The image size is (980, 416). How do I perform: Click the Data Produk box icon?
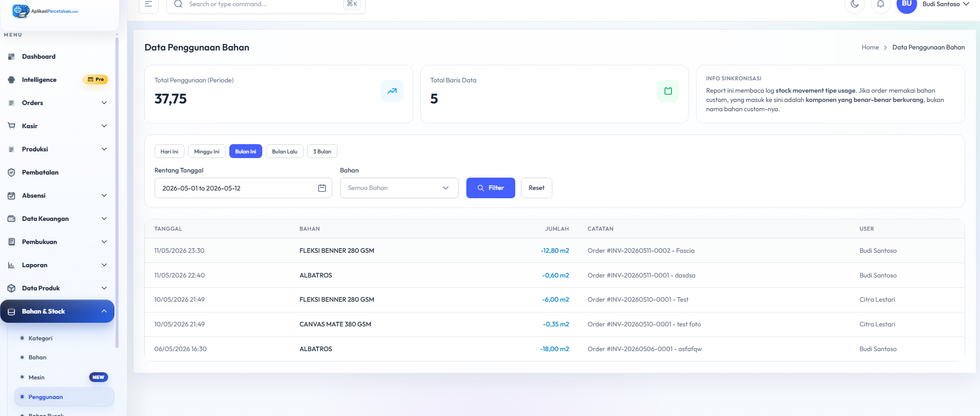11,288
